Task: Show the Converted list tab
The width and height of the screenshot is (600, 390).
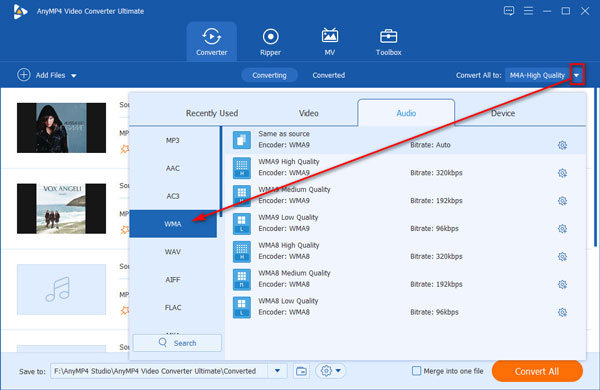Action: pyautogui.click(x=329, y=75)
